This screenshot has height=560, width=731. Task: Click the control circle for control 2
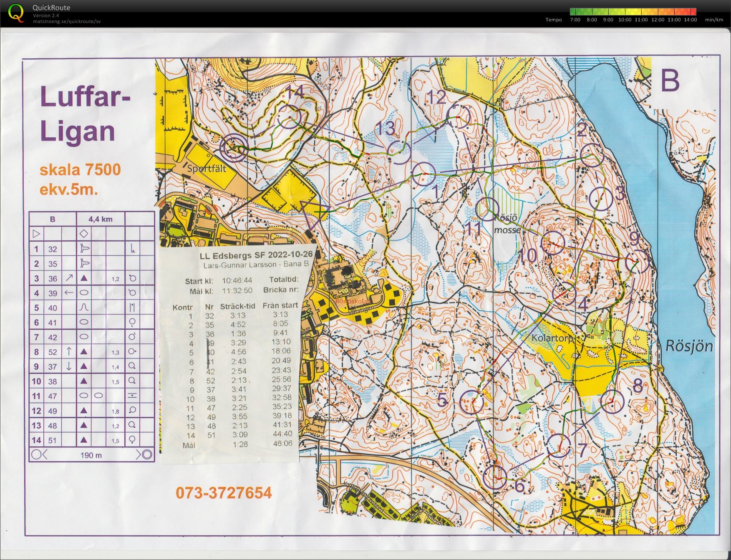point(592,155)
